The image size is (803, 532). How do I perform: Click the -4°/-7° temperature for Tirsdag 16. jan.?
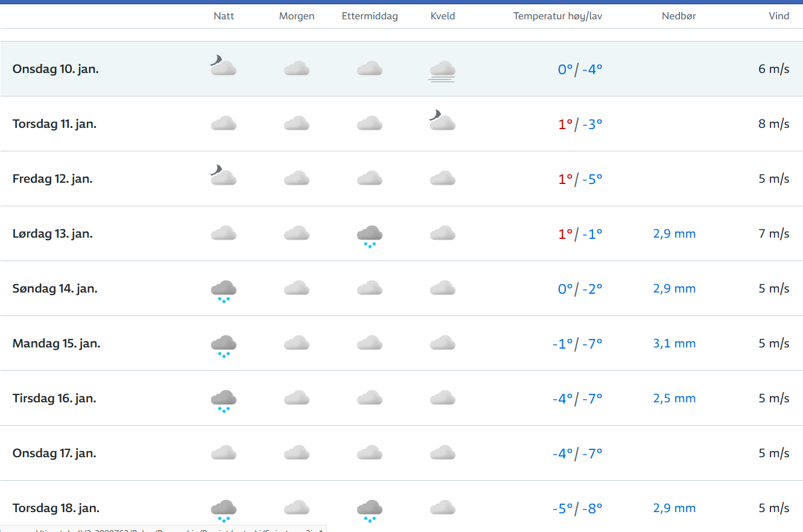tap(577, 398)
